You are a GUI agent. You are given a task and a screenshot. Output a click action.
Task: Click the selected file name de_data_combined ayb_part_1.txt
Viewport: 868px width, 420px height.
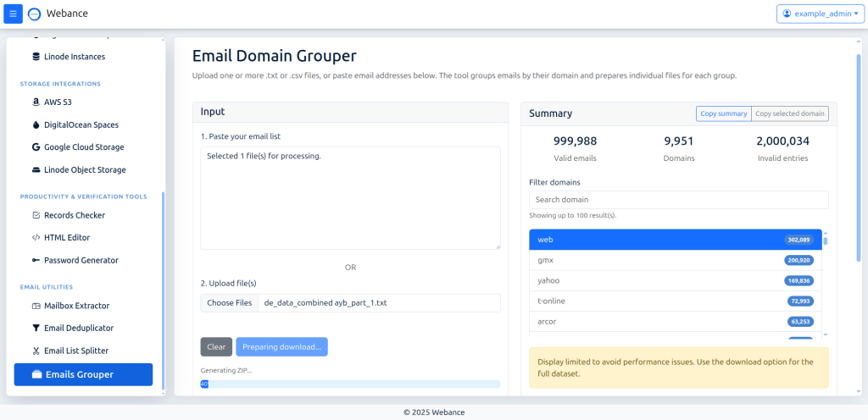point(325,303)
